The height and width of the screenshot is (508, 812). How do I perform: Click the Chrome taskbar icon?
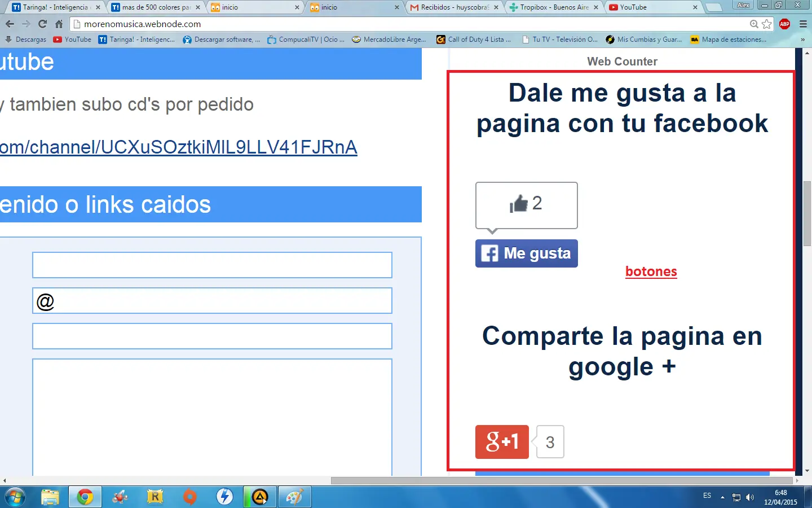(85, 497)
